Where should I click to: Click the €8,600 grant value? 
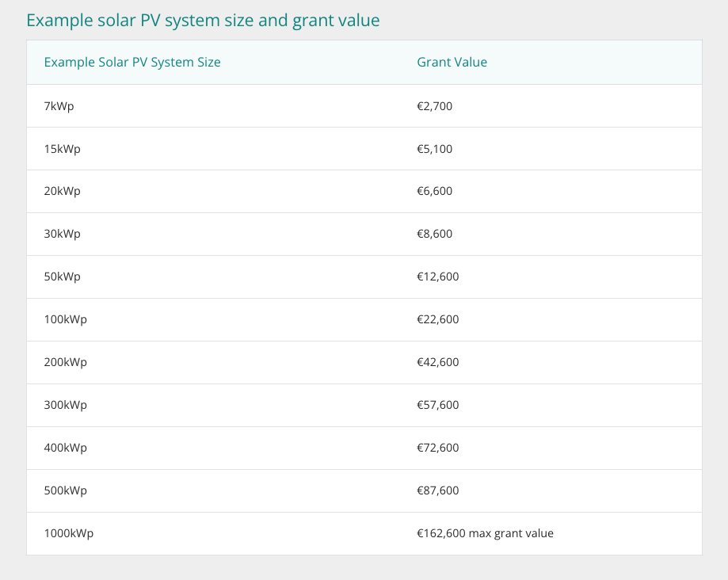[x=434, y=235]
